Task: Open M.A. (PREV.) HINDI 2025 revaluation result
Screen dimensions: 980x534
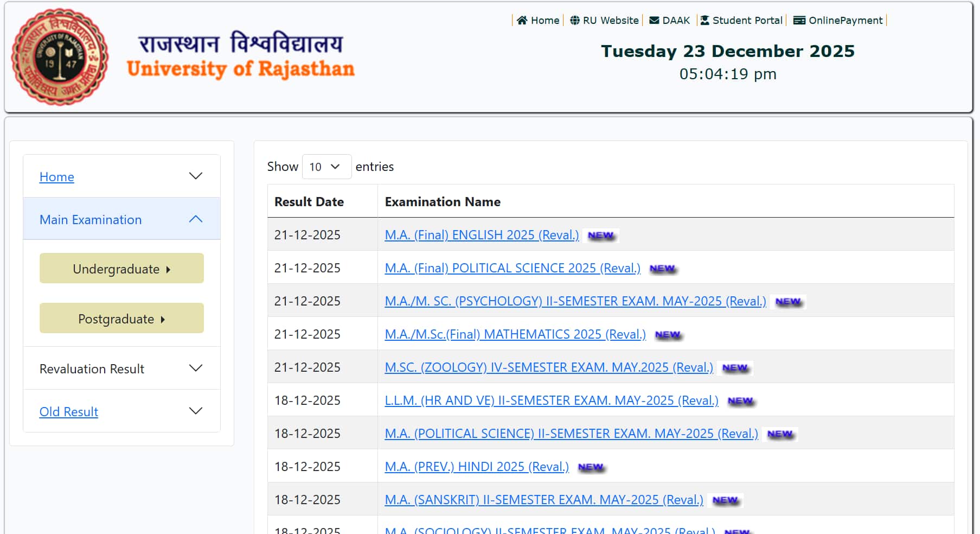Action: 477,466
